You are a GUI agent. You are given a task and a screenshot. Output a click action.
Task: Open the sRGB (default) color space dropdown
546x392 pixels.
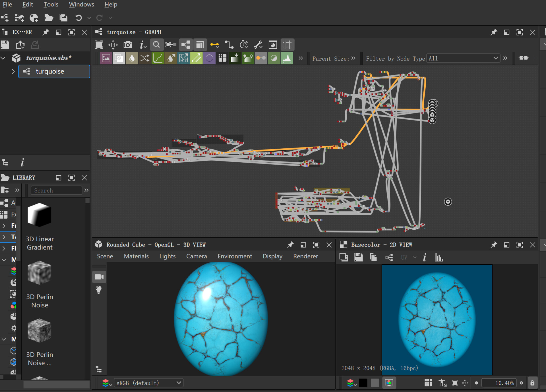click(148, 383)
